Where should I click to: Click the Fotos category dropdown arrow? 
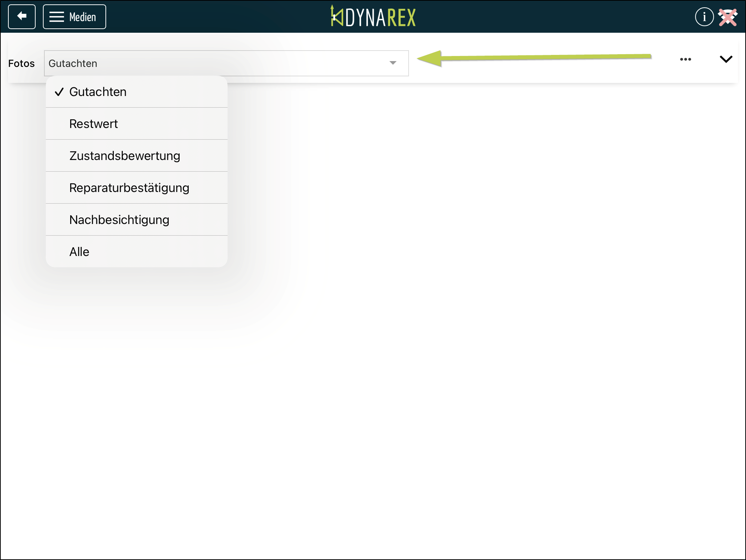[x=393, y=63]
